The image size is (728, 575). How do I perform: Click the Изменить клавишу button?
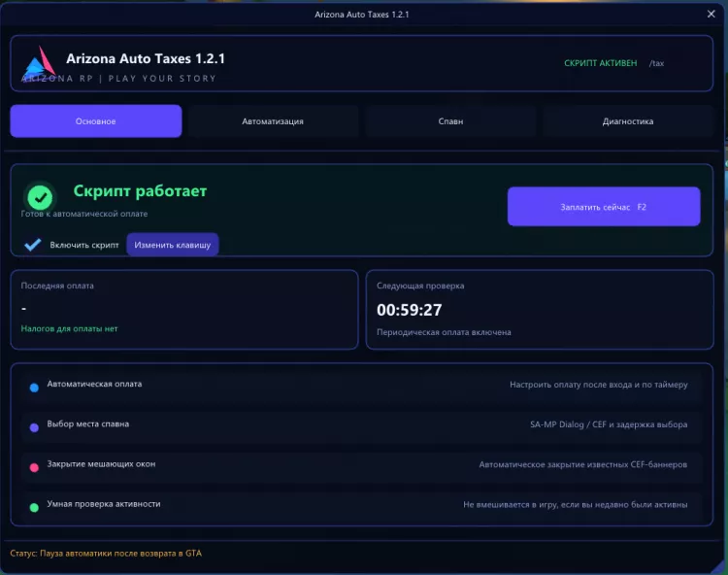coord(172,245)
